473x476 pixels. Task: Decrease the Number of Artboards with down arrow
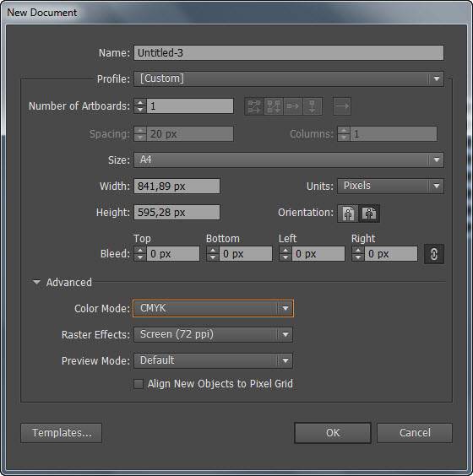click(140, 110)
